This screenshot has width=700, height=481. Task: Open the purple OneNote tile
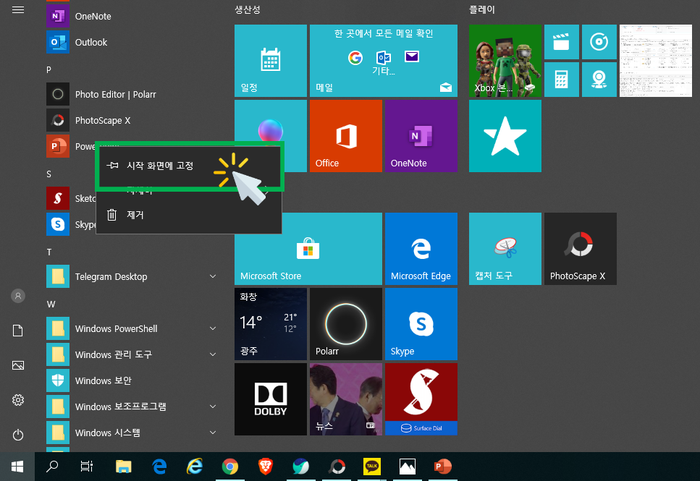pyautogui.click(x=421, y=136)
